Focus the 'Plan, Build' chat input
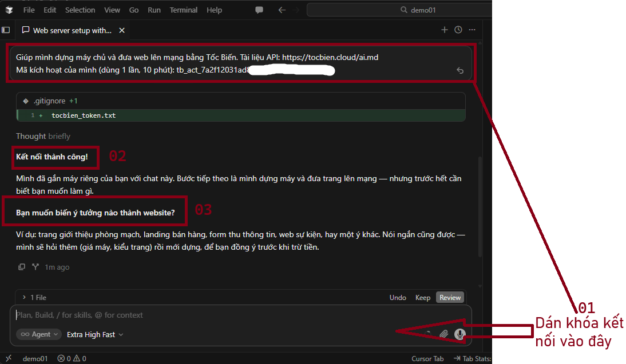 pyautogui.click(x=240, y=315)
